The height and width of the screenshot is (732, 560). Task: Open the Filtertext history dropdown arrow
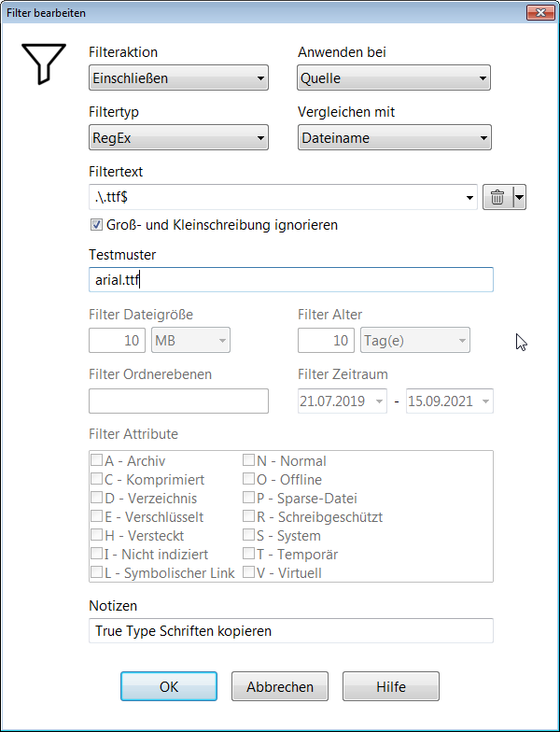469,197
